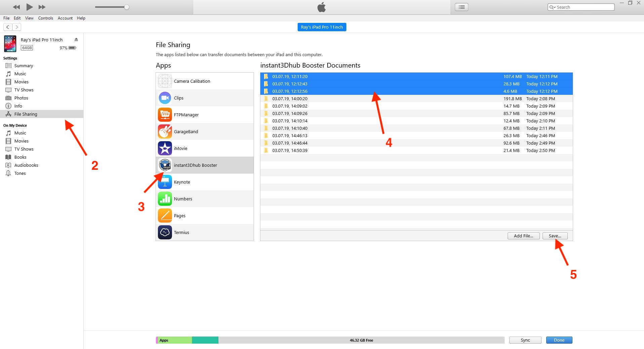Select the Camera Calibation app icon
This screenshot has height=349, width=644.
coord(165,81)
